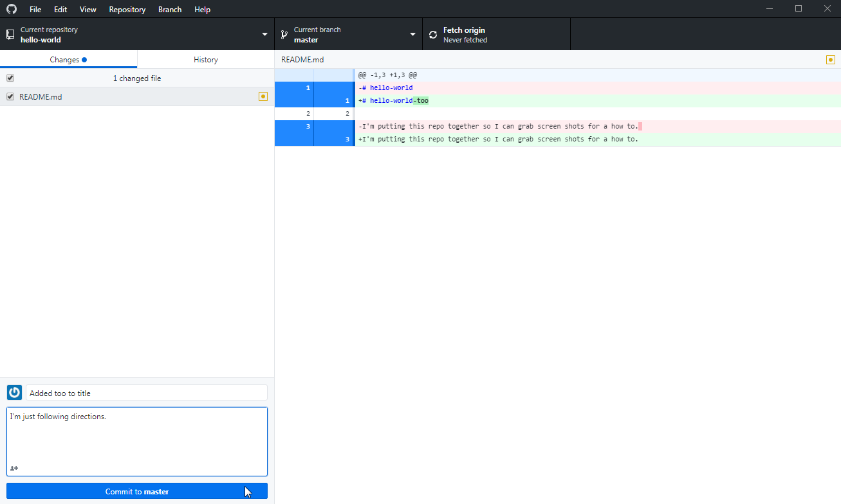Open the File menu
This screenshot has height=504, width=841.
pyautogui.click(x=35, y=10)
